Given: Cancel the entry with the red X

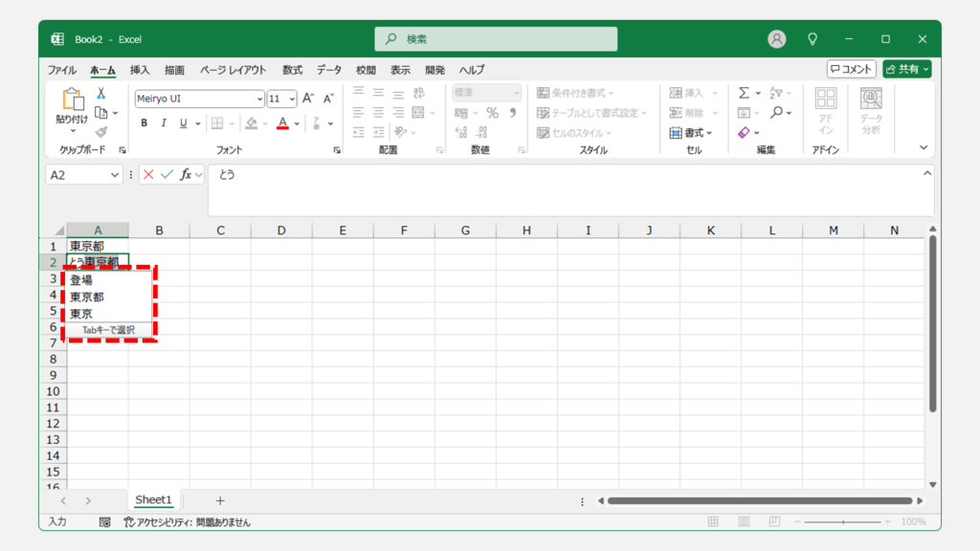Looking at the screenshot, I should click(148, 175).
